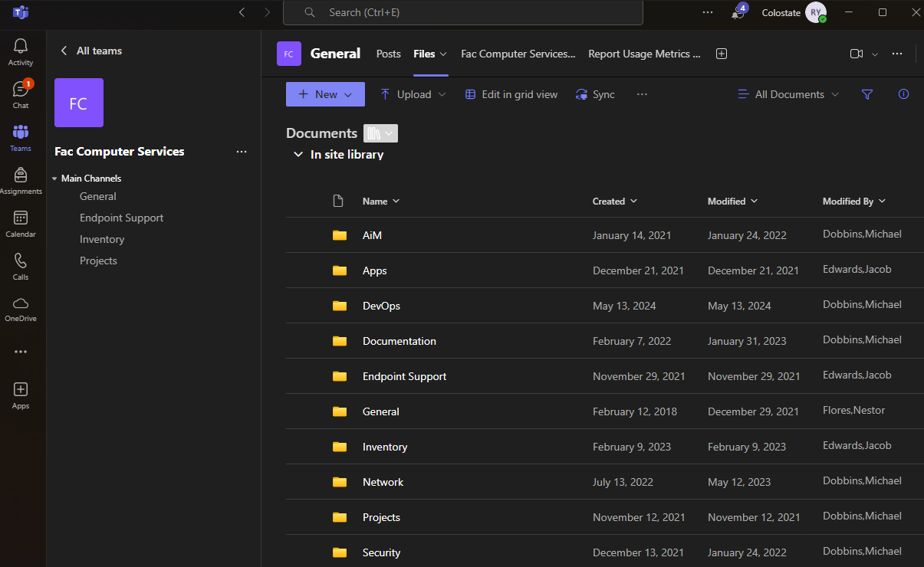Select the FC team avatar tile
The width and height of the screenshot is (924, 567).
click(x=79, y=103)
